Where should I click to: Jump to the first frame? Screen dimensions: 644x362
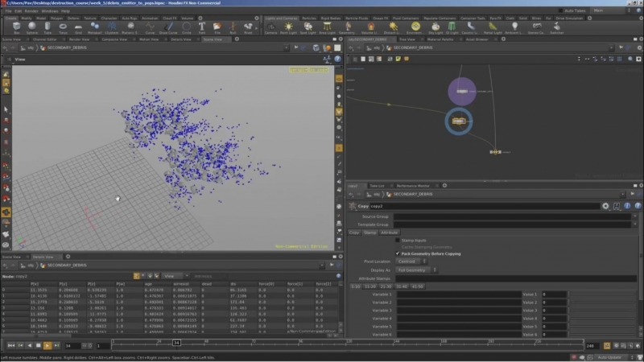(11, 346)
